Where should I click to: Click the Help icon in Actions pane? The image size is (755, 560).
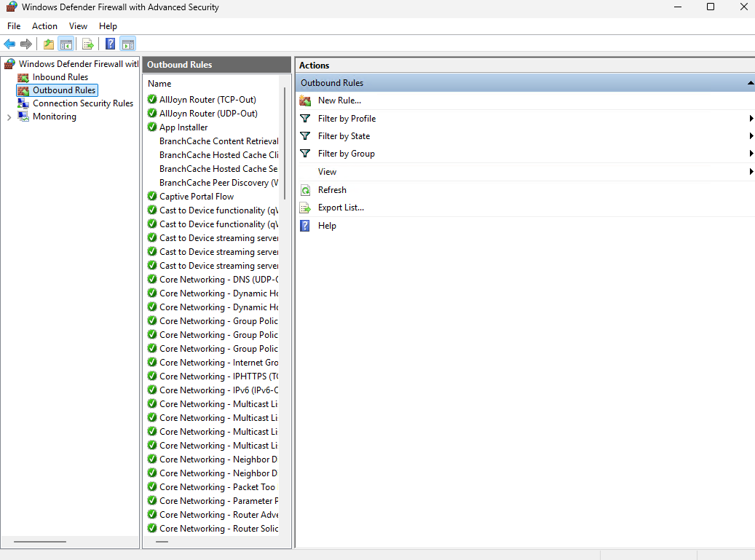pos(305,225)
